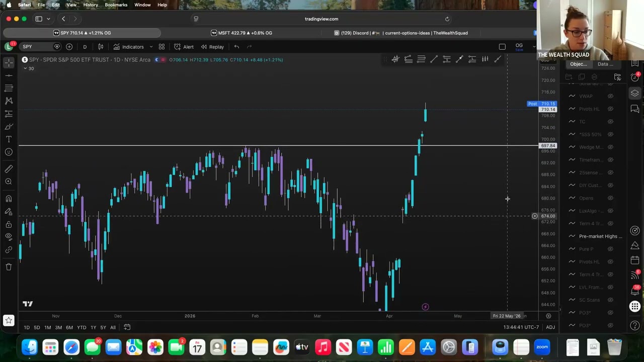Toggle visibility of Opens row

click(610, 198)
